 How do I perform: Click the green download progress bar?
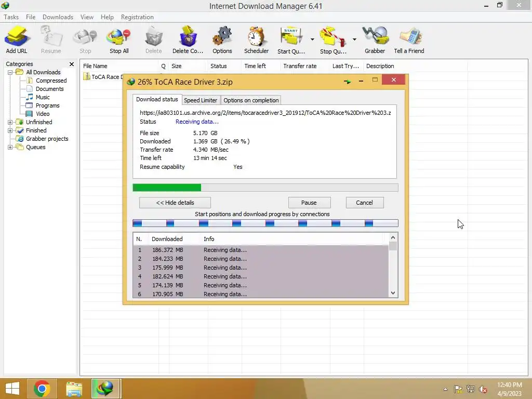coord(265,188)
